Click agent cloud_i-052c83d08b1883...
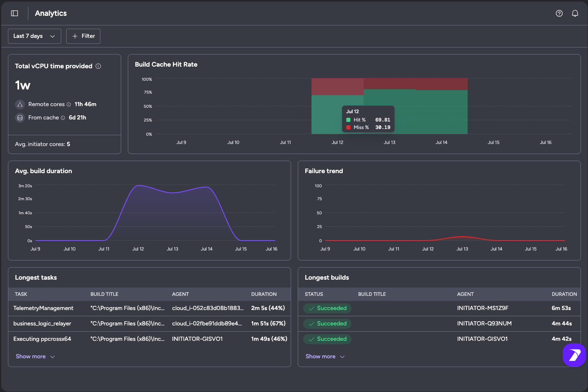This screenshot has height=392, width=588. click(208, 308)
